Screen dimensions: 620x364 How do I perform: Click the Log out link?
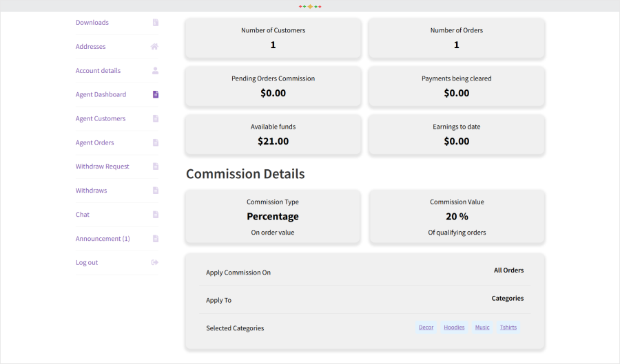pyautogui.click(x=87, y=263)
